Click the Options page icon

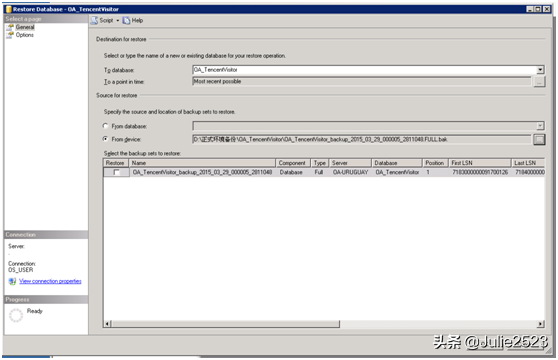(10, 35)
